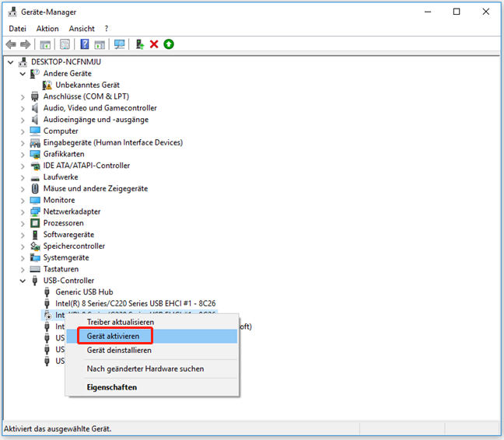
Task: Click the Properties sheet toolbar icon
Action: [x=65, y=44]
